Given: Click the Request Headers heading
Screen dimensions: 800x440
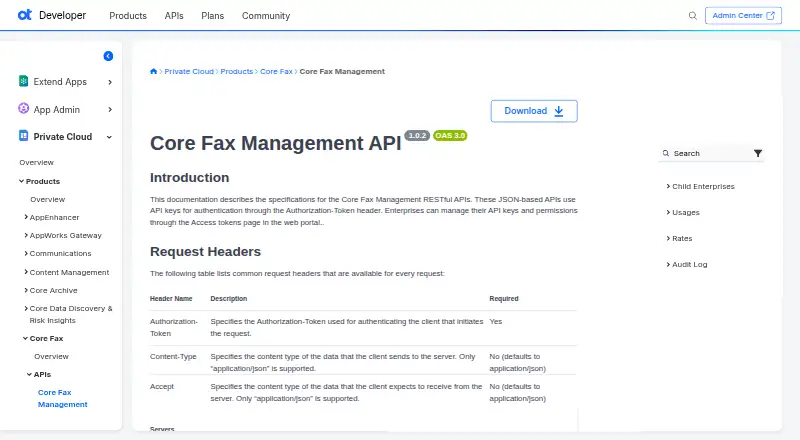Looking at the screenshot, I should click(205, 252).
